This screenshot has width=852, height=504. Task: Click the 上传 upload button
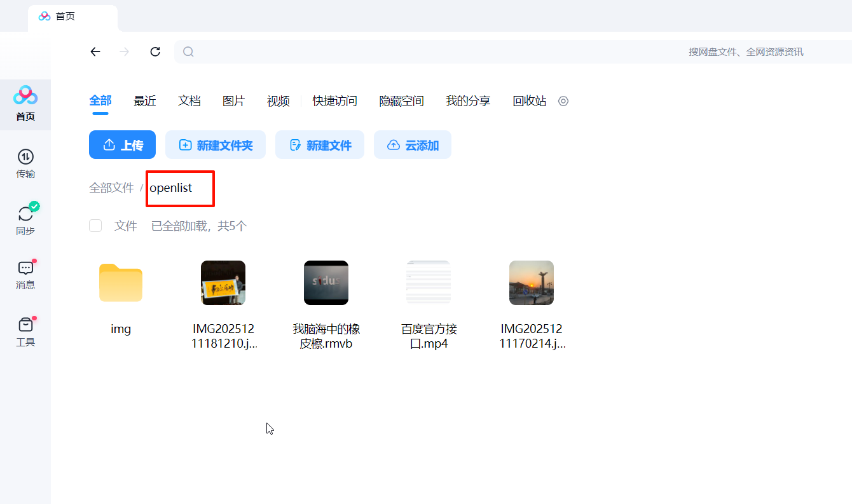coord(122,145)
